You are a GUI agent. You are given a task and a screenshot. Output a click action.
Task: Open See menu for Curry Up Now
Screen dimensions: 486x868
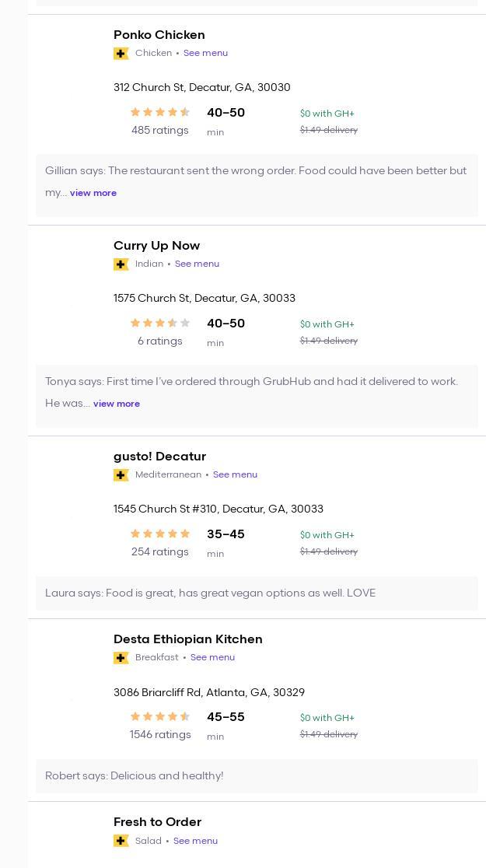[197, 264]
